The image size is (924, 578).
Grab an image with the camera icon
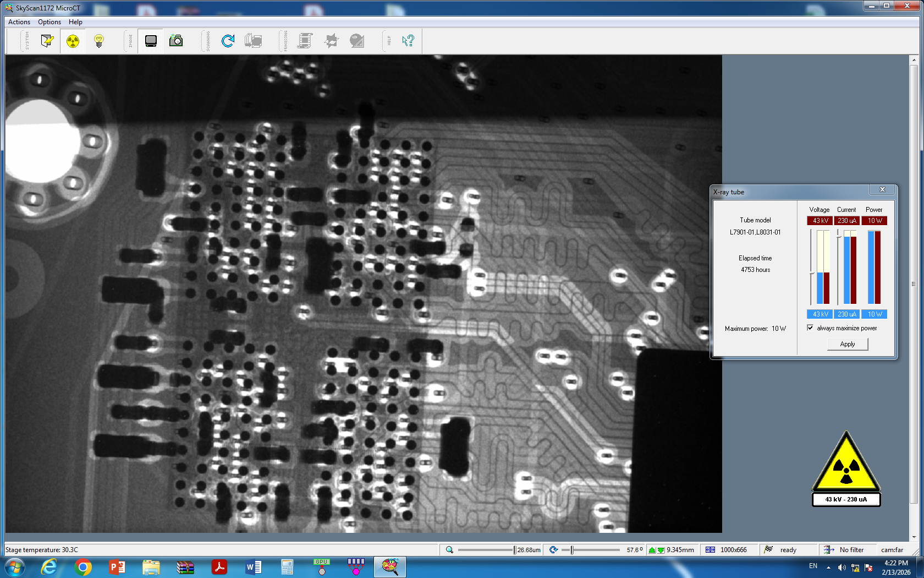click(176, 41)
